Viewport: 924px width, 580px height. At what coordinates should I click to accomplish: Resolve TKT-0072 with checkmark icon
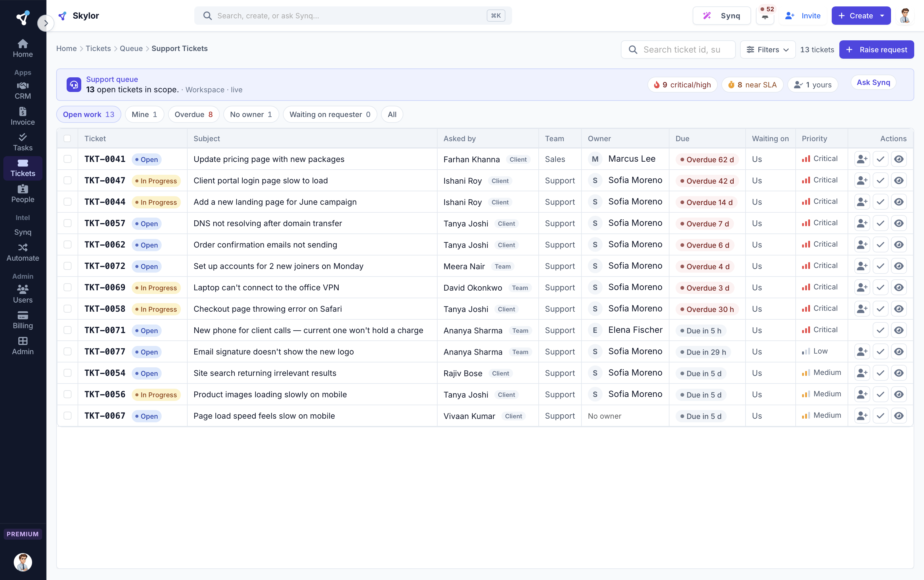click(x=880, y=266)
